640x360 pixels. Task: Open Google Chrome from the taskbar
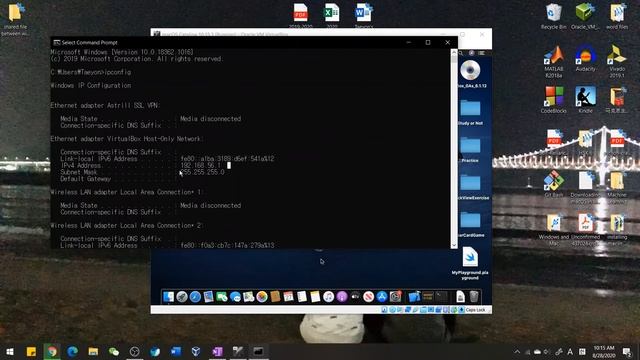pyautogui.click(x=52, y=351)
